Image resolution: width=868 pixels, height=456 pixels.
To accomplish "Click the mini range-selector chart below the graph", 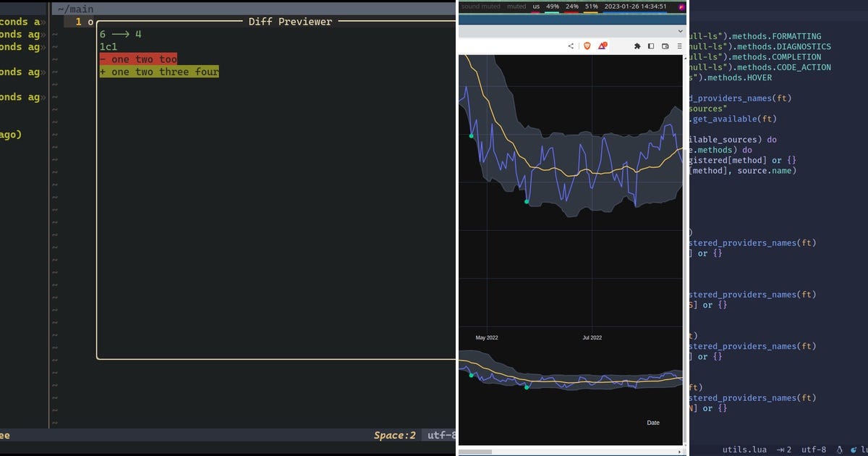I will click(571, 380).
